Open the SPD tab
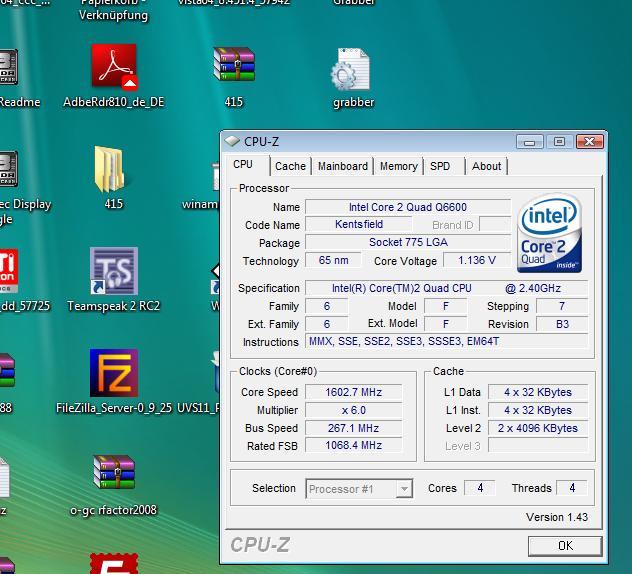632x574 pixels. 440,166
